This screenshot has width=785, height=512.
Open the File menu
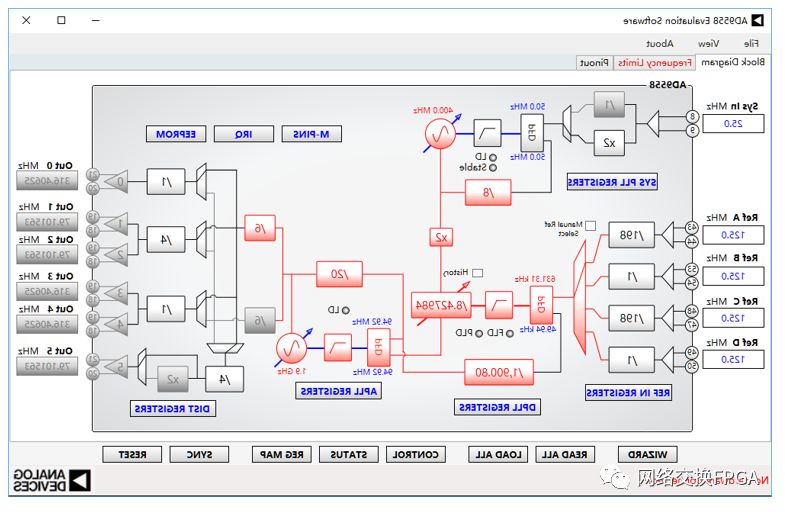(x=751, y=44)
